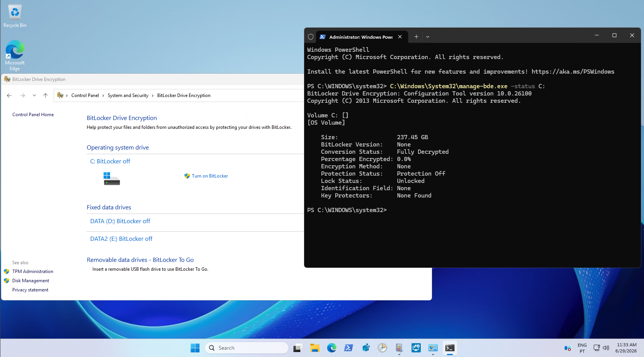The width and height of the screenshot is (644, 357).
Task: Select the Administrator: Windows PowerShell tab
Action: click(x=357, y=37)
